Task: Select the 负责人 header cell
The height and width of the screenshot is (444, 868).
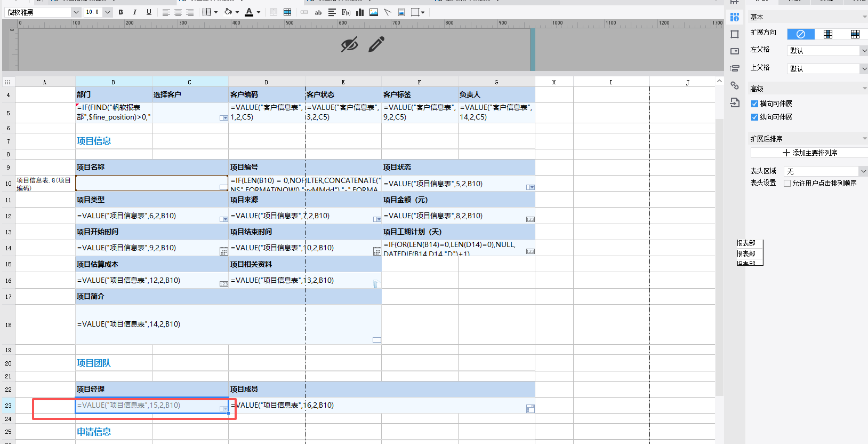Action: click(x=496, y=95)
